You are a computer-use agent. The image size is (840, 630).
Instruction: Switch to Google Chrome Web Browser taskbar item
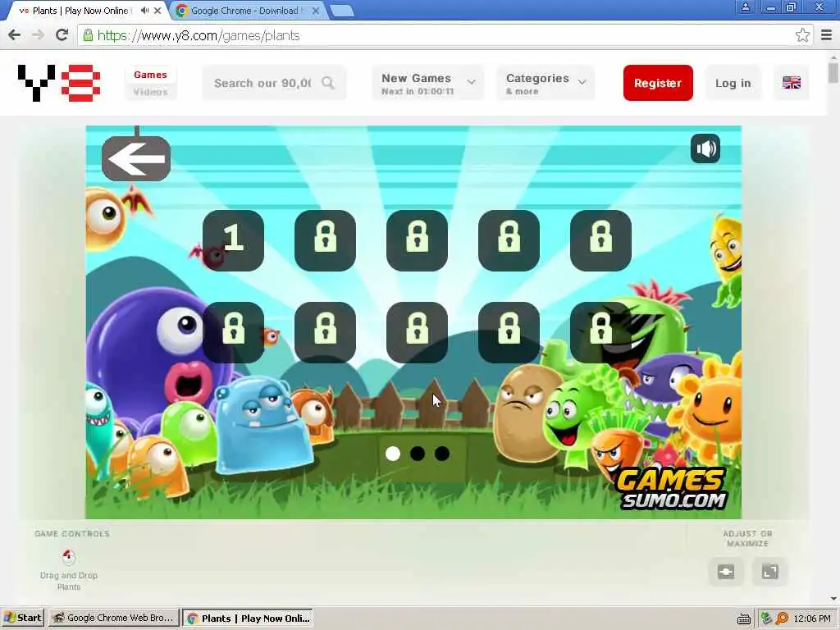coord(113,618)
